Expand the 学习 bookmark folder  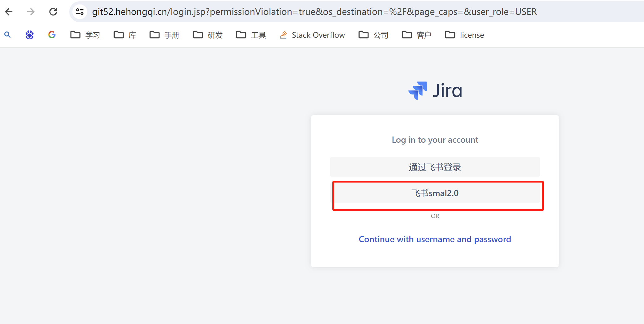[x=85, y=35]
